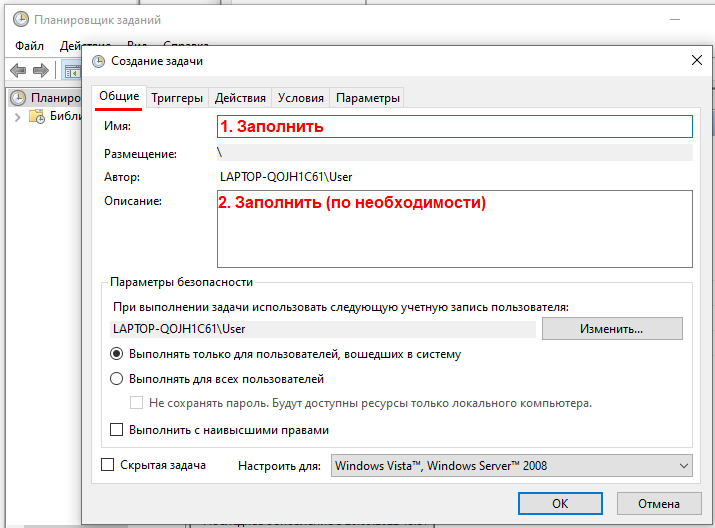Confirm with the OK button
The image size is (715, 528).
coord(561,503)
